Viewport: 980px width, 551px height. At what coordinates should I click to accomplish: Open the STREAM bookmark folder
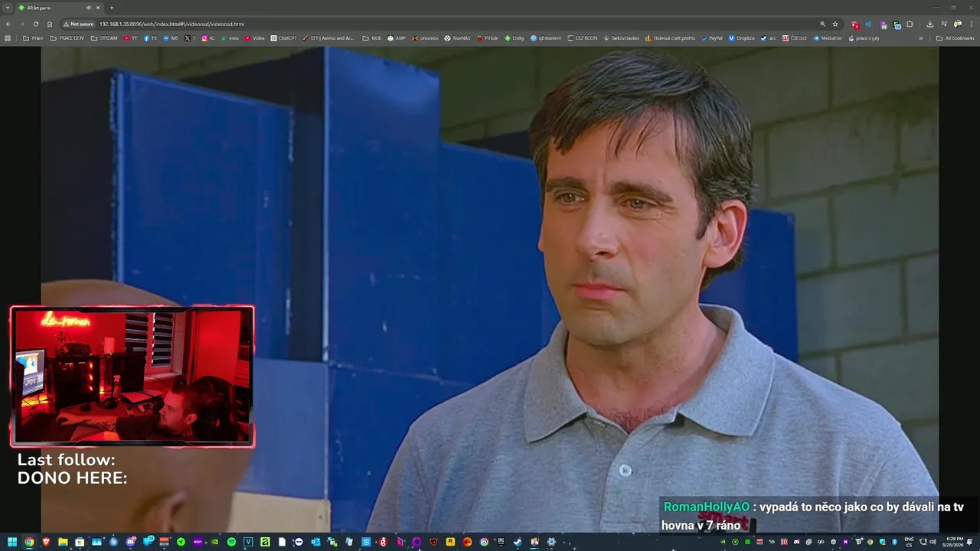104,37
